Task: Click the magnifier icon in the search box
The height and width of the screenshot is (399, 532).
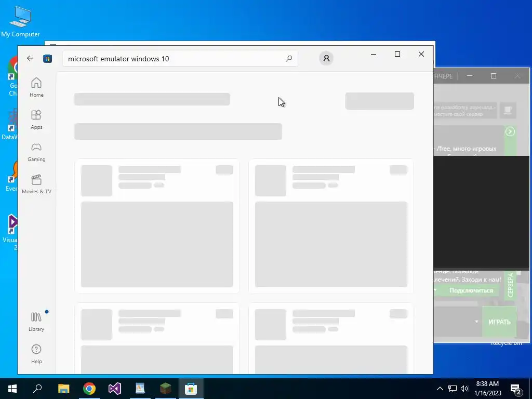Action: [289, 59]
